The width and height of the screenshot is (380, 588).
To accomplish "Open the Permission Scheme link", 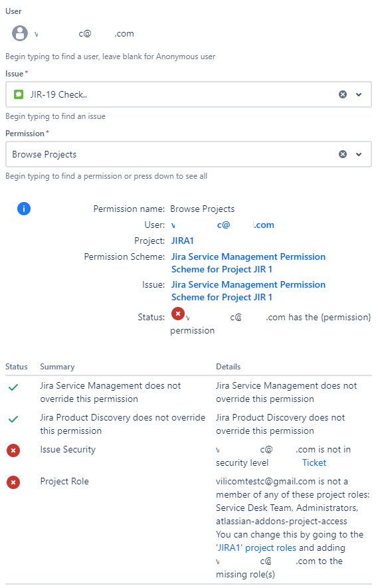I will click(248, 263).
